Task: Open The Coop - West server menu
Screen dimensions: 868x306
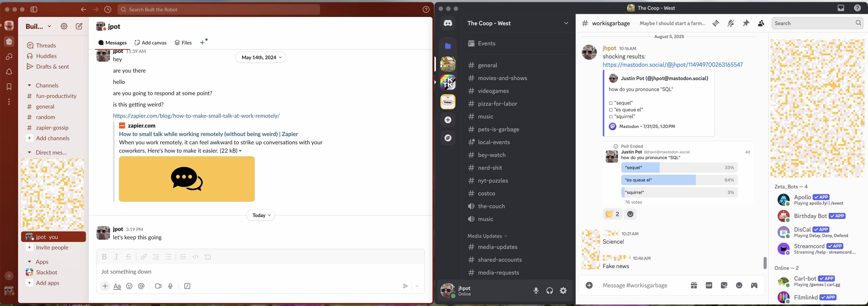Action: coord(518,23)
